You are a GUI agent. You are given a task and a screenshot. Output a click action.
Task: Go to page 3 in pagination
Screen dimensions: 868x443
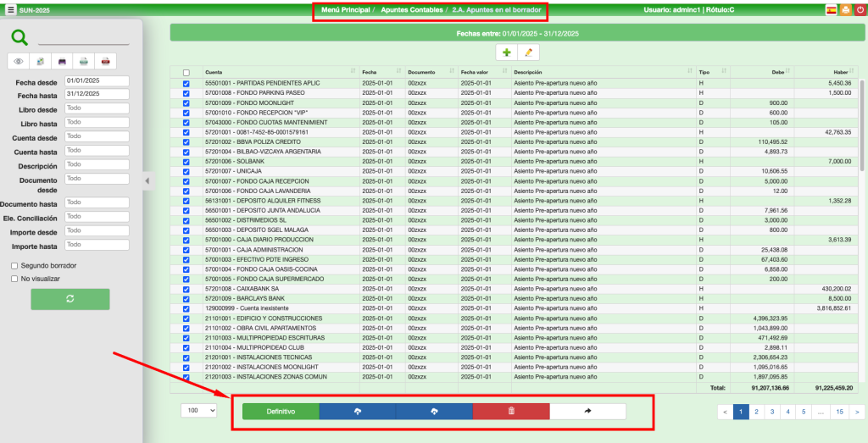(x=771, y=412)
